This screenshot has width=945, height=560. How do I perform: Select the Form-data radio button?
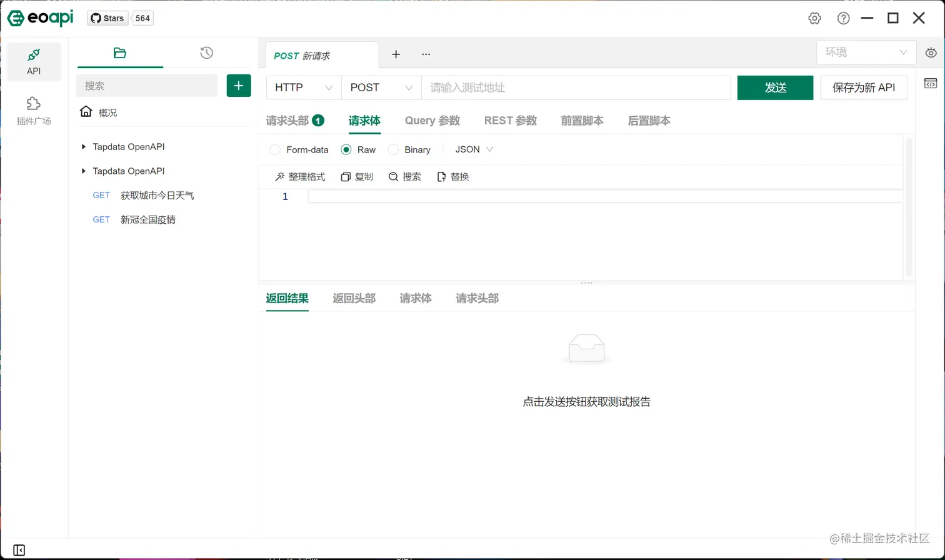275,149
